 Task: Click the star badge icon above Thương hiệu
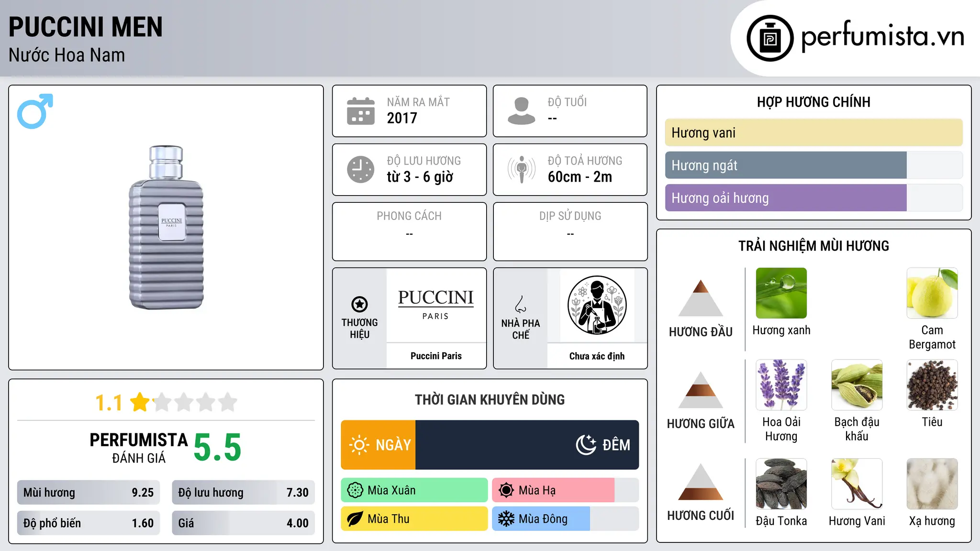359,304
